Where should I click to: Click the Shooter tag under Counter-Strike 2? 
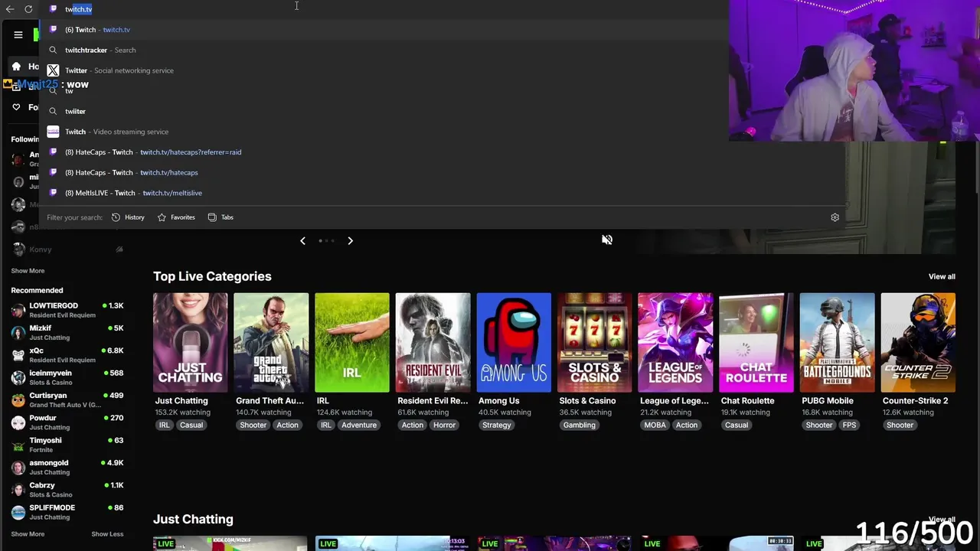pos(900,425)
